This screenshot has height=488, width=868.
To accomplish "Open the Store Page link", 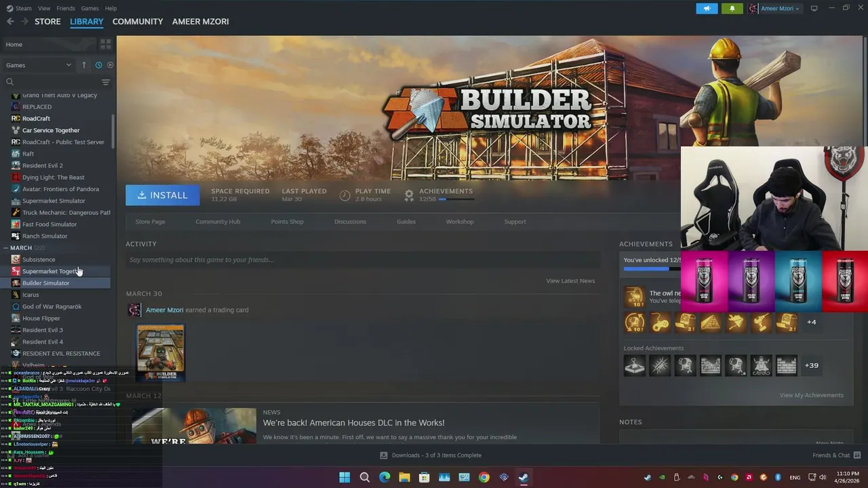I will (x=150, y=222).
